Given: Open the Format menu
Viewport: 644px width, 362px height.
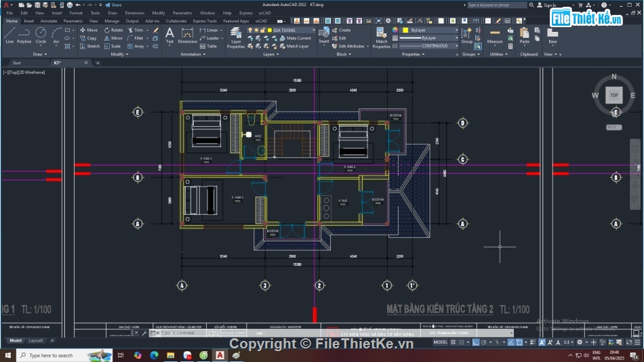Looking at the screenshot, I should click(x=75, y=13).
